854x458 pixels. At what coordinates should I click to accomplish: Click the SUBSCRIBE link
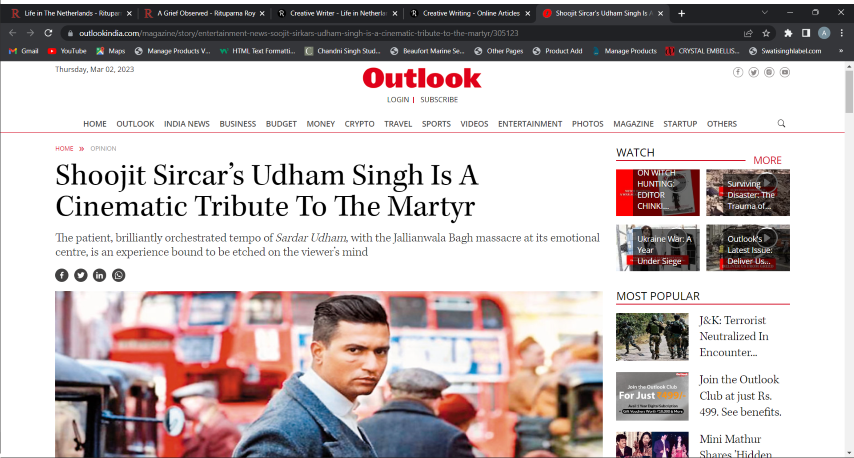coord(439,100)
